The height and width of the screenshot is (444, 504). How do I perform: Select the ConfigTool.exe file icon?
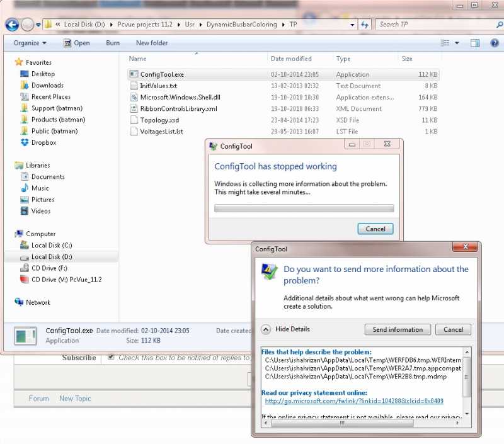click(x=134, y=74)
